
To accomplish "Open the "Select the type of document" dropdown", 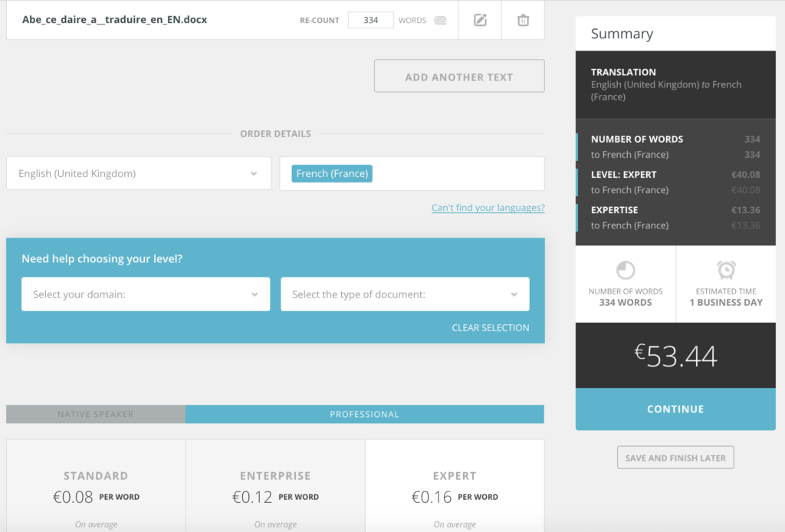I will [x=405, y=294].
